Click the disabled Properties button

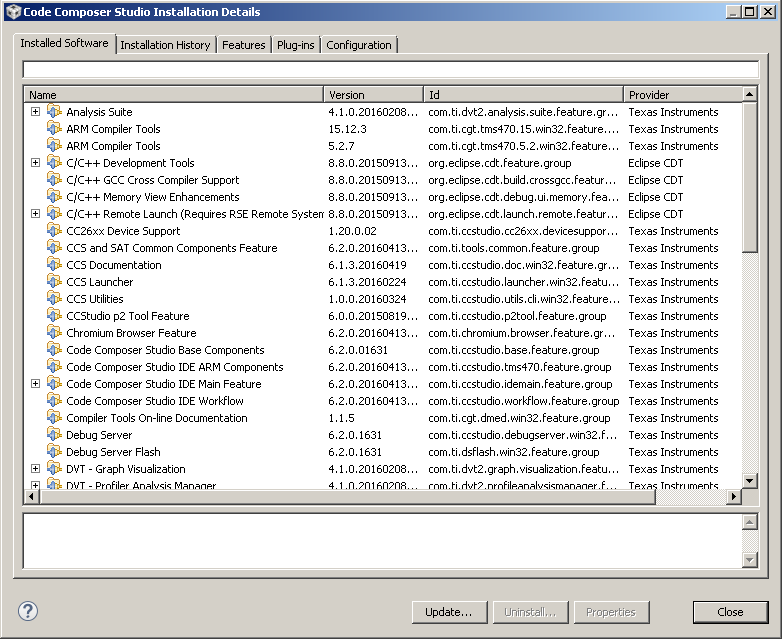(x=611, y=612)
